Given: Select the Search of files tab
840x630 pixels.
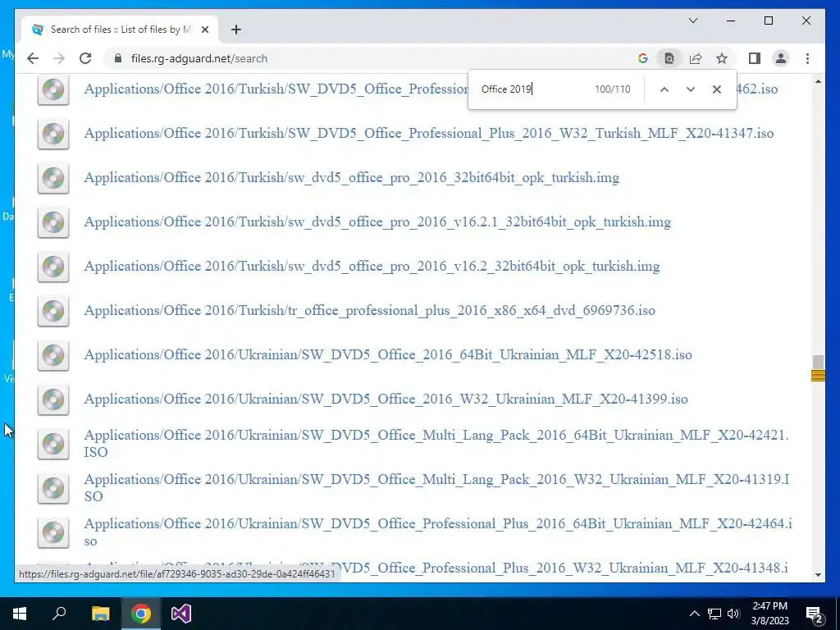Looking at the screenshot, I should (120, 30).
